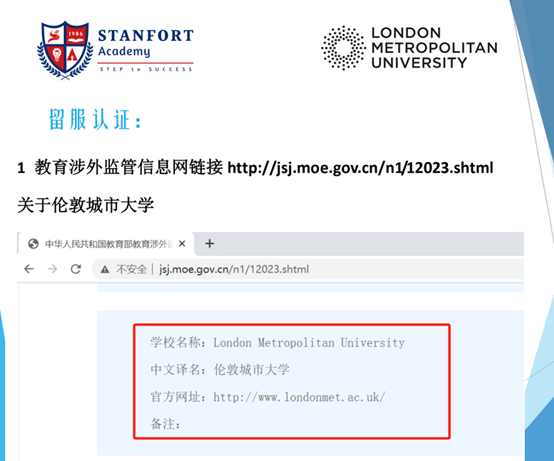Close the 中华人民共和国教育部 browser tab
Image resolution: width=554 pixels, height=461 pixels.
[182, 243]
